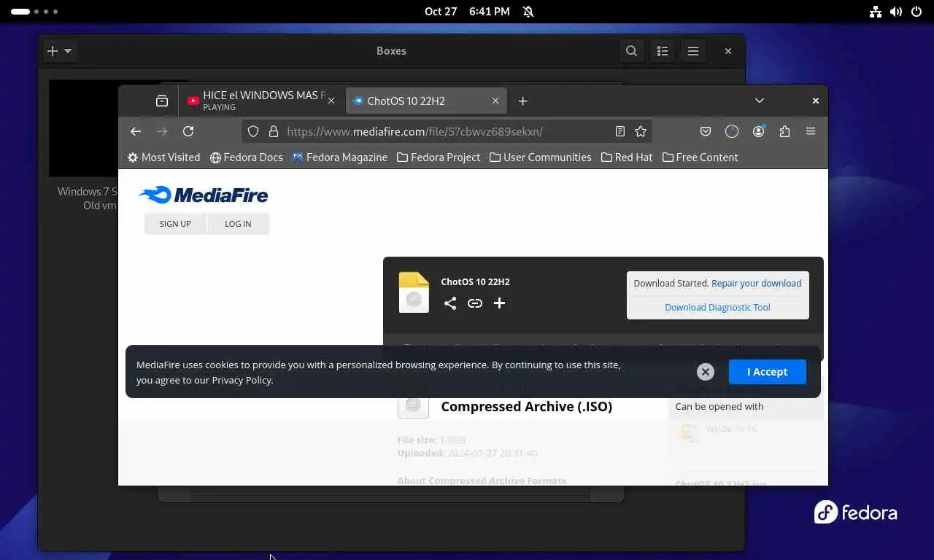
Task: Open the tracking protection shield icon
Action: click(253, 131)
